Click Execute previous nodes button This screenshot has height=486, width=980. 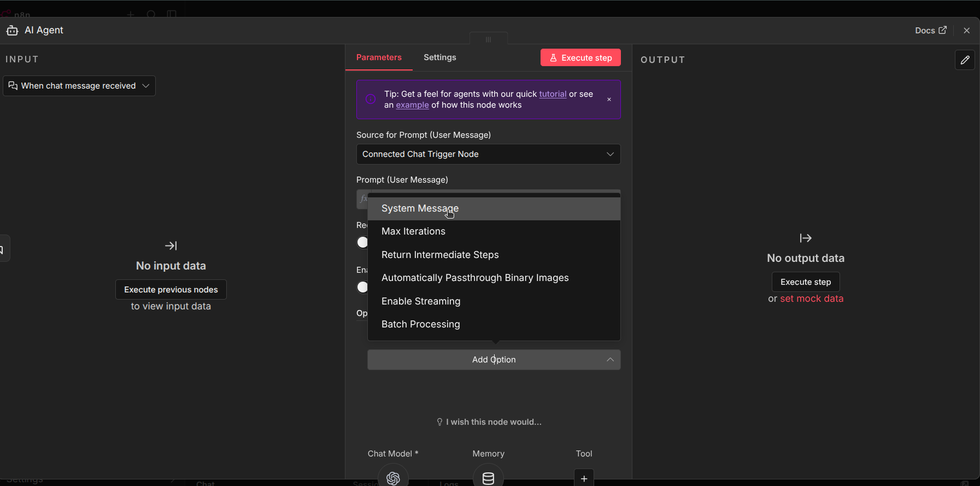[171, 290]
